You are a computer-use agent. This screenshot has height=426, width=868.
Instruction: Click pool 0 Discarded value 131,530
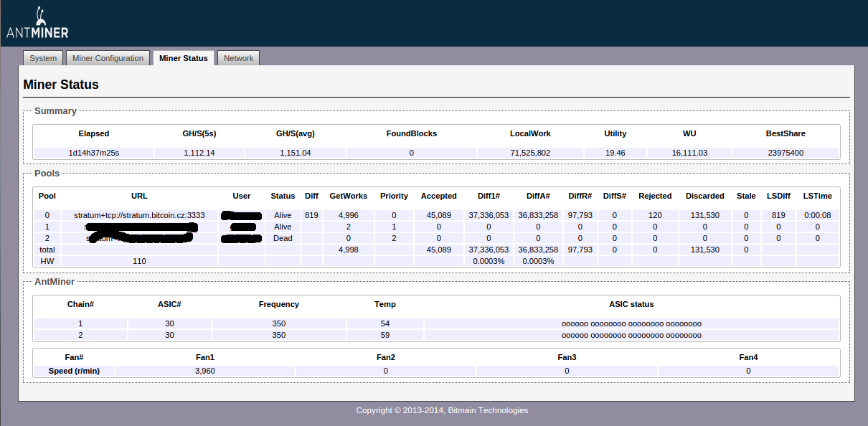704,215
